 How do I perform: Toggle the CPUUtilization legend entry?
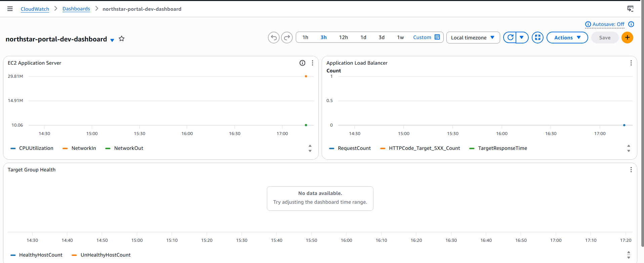click(x=32, y=148)
